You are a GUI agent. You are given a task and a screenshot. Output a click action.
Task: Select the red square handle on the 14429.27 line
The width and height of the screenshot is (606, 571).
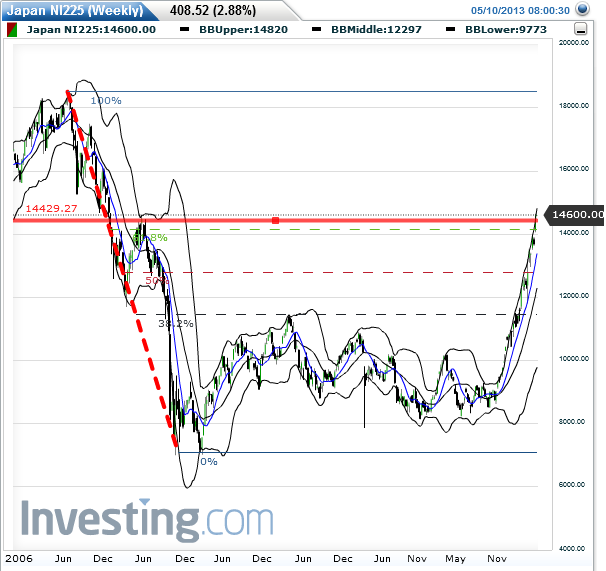coord(275,220)
